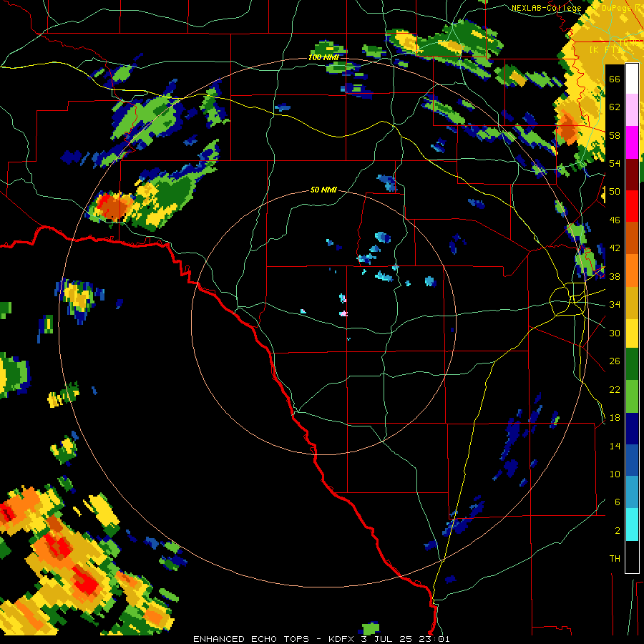Click the "TH" threshold legend label
644x644 pixels.
pyautogui.click(x=615, y=559)
